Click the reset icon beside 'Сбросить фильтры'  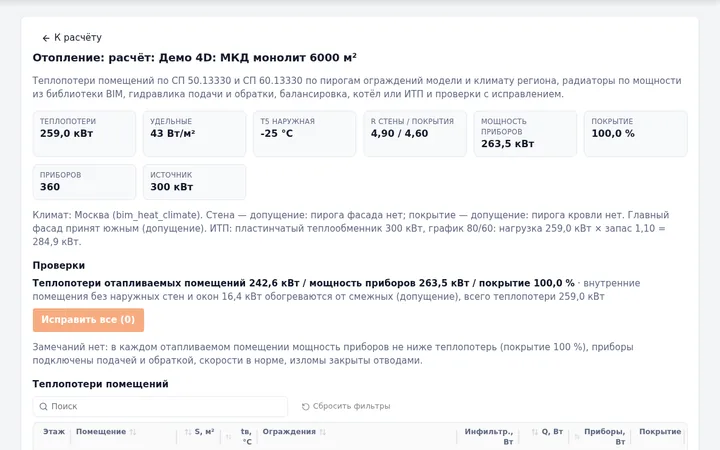305,406
